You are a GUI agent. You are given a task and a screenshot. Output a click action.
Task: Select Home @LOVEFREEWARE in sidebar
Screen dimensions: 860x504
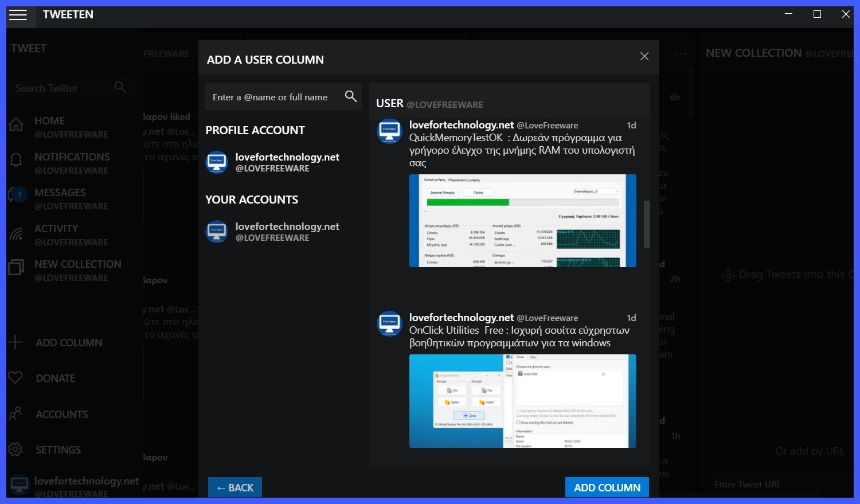click(x=71, y=127)
